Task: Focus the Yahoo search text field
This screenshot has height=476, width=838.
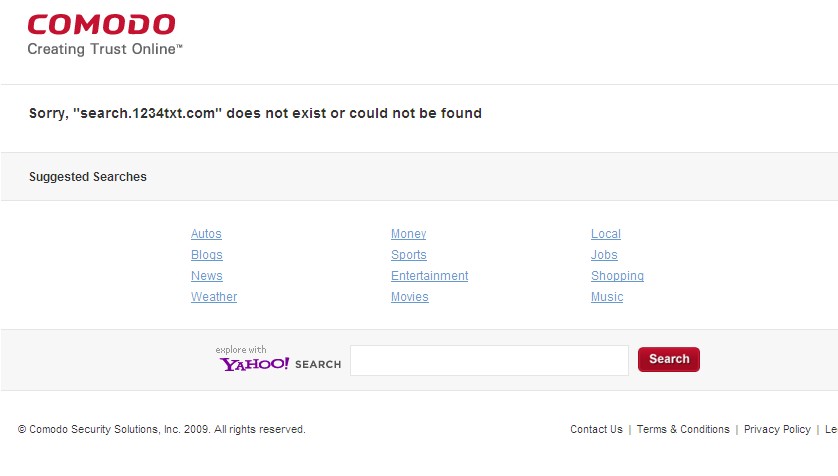Action: click(x=490, y=361)
